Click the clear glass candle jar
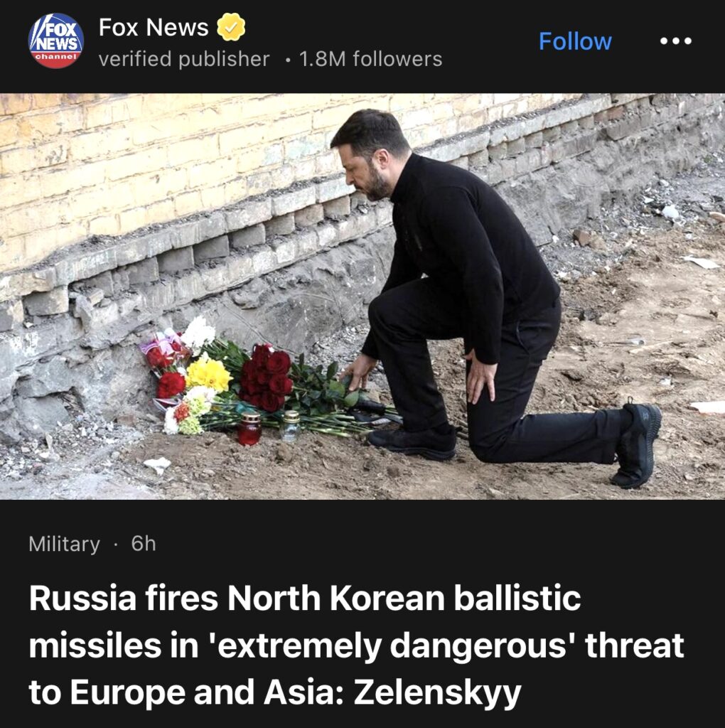The width and height of the screenshot is (725, 728). [x=291, y=425]
